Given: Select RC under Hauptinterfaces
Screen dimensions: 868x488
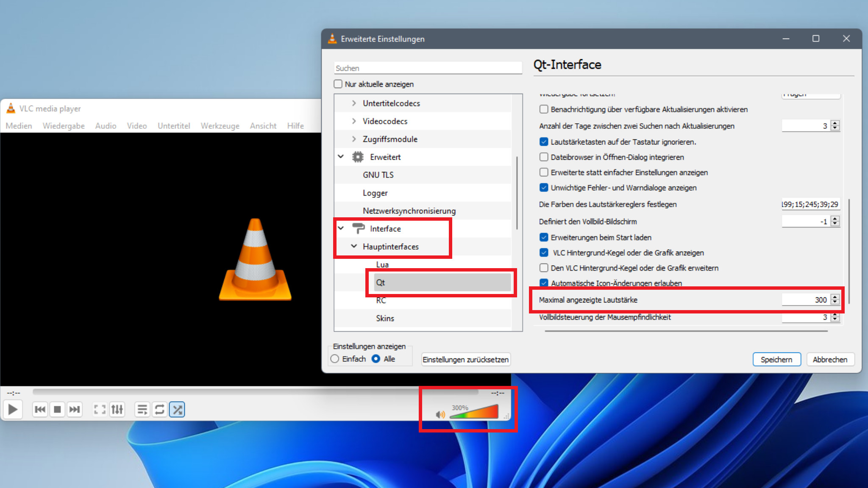Looking at the screenshot, I should (x=381, y=300).
